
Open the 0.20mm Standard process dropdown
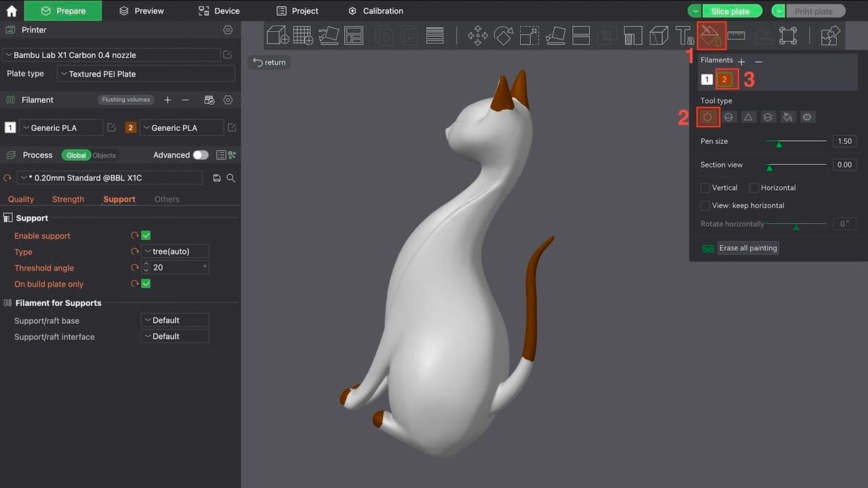110,178
